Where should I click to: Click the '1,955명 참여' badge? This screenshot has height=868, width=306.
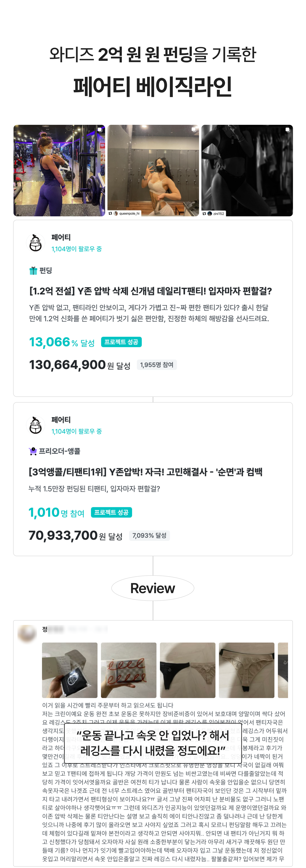coord(157,365)
